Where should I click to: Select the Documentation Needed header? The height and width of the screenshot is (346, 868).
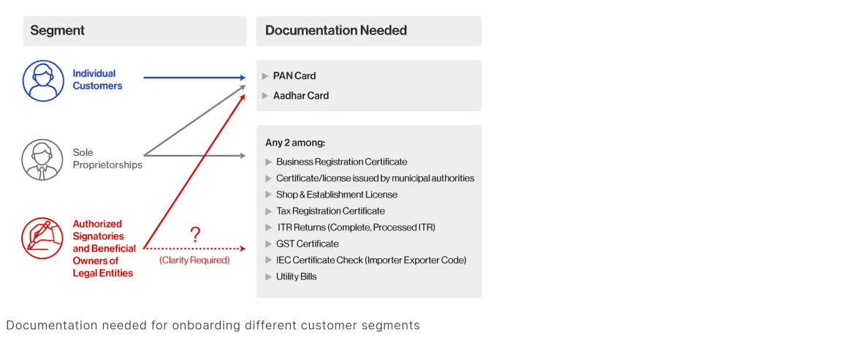coord(336,31)
